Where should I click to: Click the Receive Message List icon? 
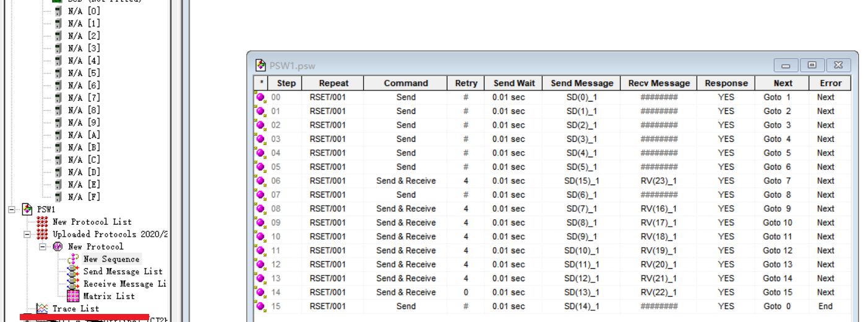point(74,284)
